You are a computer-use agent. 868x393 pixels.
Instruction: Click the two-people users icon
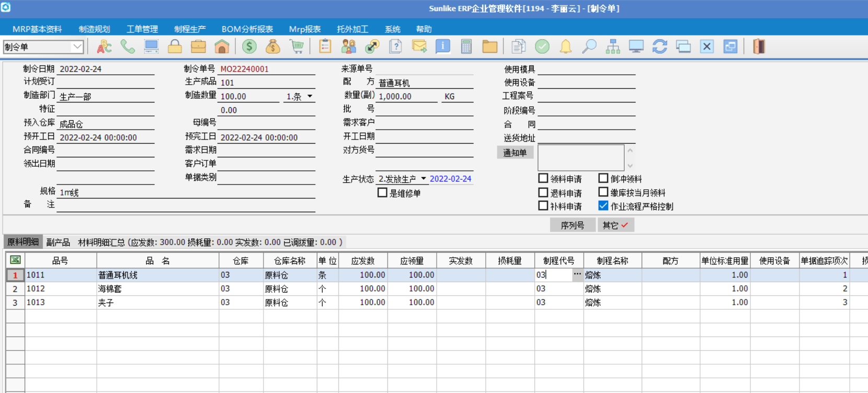click(348, 47)
